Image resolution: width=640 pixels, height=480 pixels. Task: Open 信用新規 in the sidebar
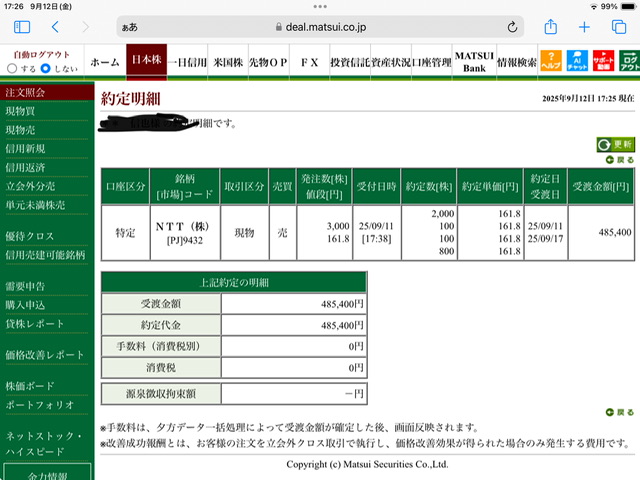[25, 149]
